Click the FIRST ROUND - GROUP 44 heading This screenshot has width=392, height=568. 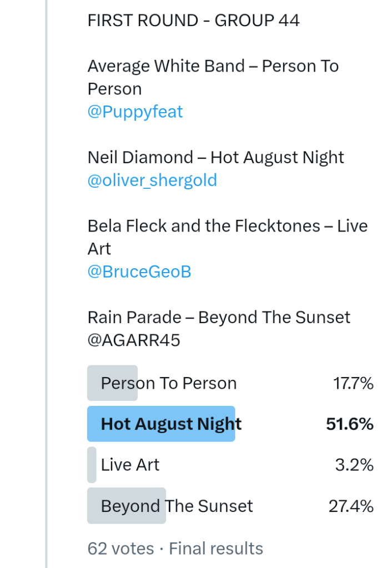(193, 21)
